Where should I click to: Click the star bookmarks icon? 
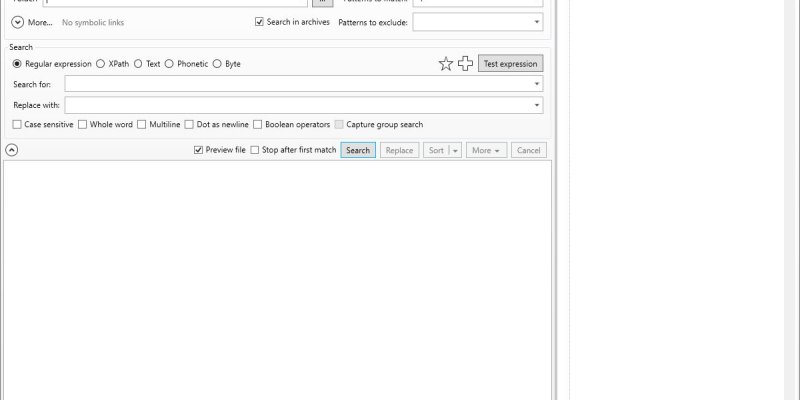[446, 64]
